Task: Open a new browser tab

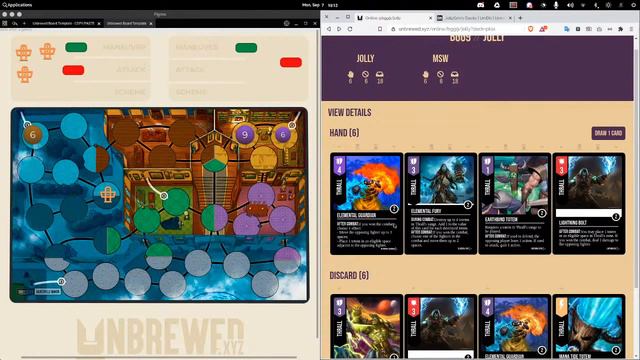Action: point(520,18)
